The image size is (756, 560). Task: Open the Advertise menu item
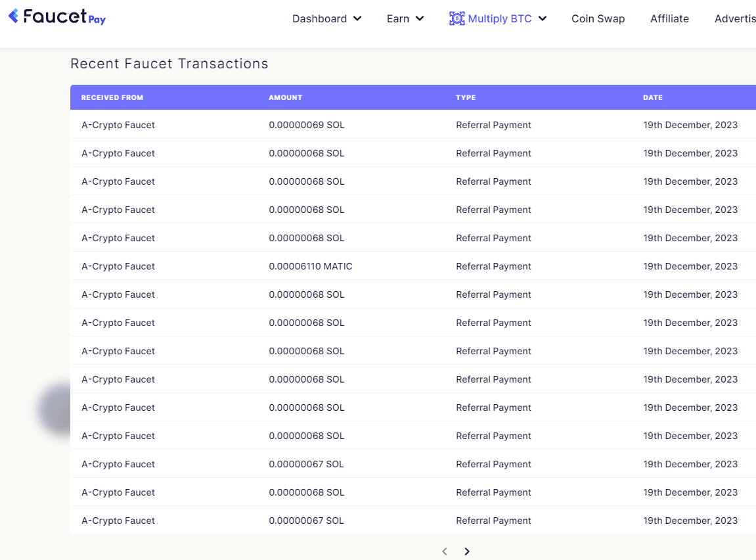pyautogui.click(x=736, y=18)
